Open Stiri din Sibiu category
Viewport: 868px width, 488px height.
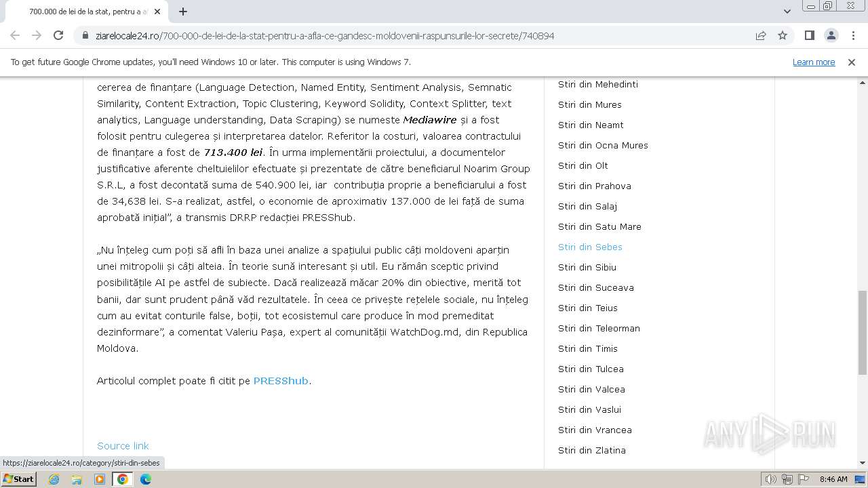(587, 267)
